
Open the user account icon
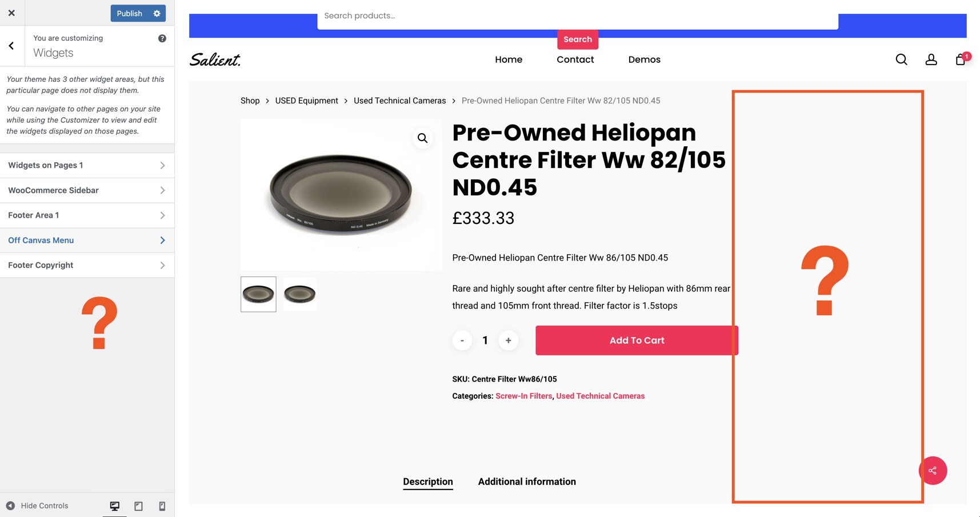click(931, 59)
